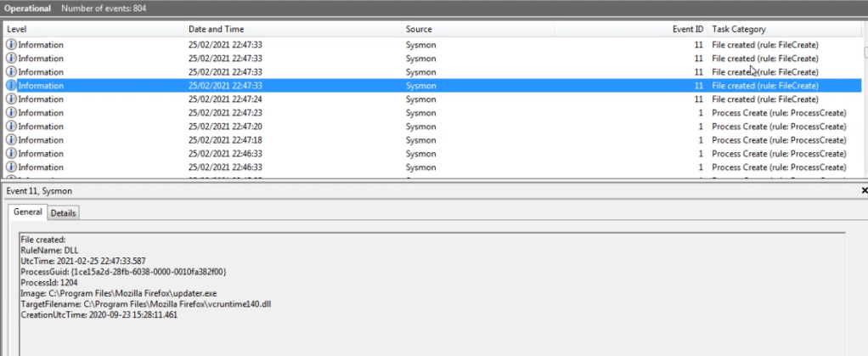
Task: Open the General tab
Action: point(27,213)
